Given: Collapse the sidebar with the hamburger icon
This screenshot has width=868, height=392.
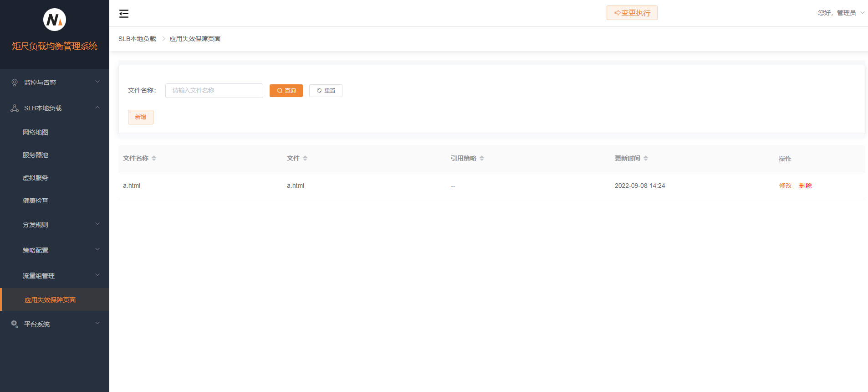Looking at the screenshot, I should click(124, 14).
